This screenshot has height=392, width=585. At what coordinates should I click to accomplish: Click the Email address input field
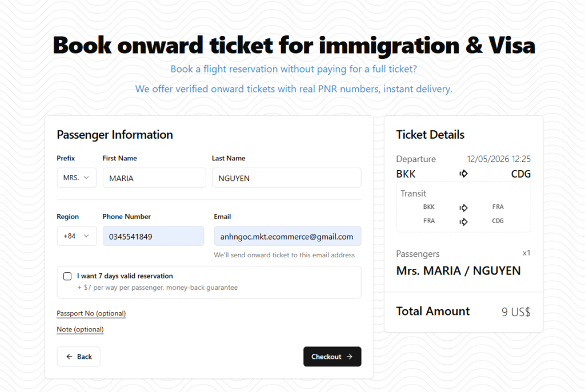pyautogui.click(x=287, y=236)
